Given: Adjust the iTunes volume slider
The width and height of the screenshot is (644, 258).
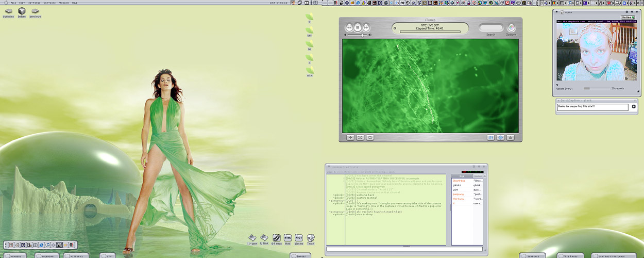Looking at the screenshot, I should point(363,35).
